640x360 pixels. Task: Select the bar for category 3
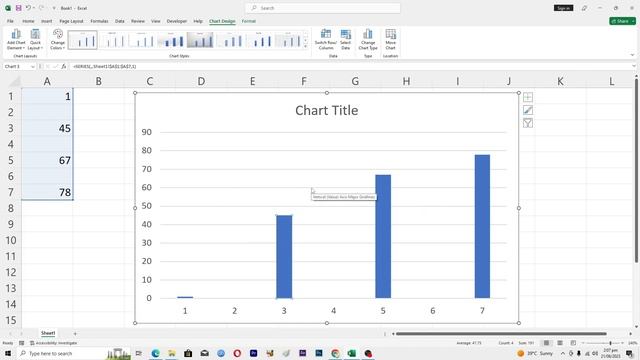point(284,257)
